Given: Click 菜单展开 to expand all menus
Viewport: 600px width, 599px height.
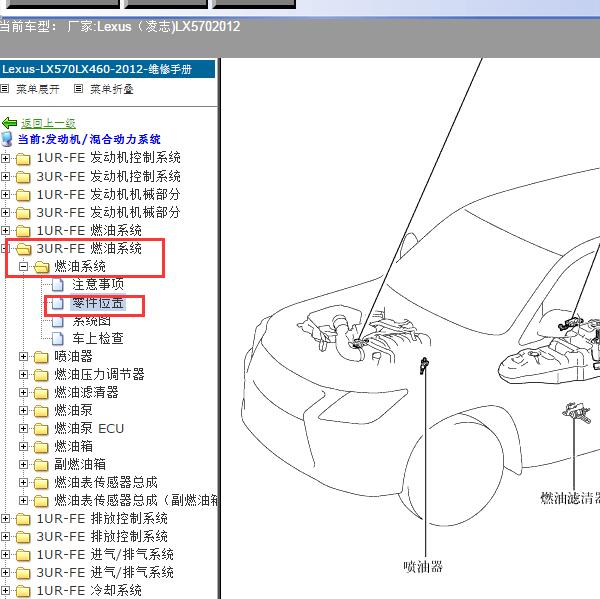Looking at the screenshot, I should (38, 89).
